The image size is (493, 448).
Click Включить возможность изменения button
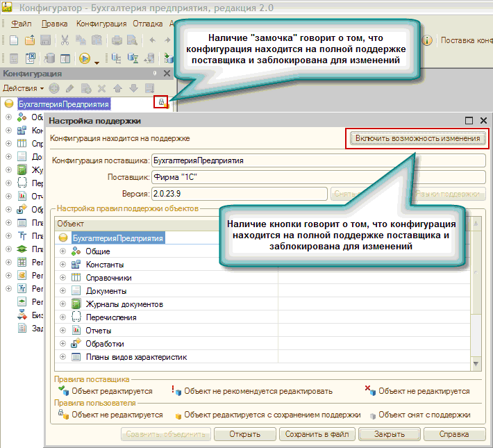pos(417,138)
